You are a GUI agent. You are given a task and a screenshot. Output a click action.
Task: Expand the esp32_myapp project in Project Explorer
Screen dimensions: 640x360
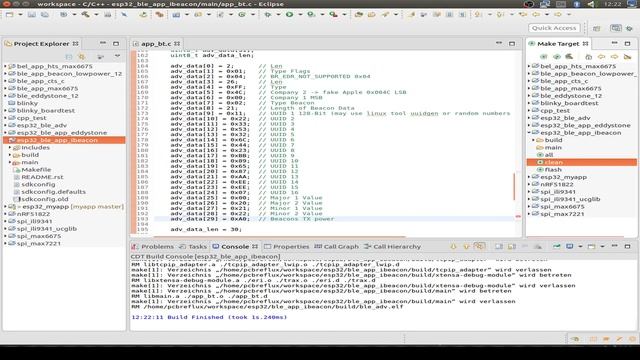[6, 207]
